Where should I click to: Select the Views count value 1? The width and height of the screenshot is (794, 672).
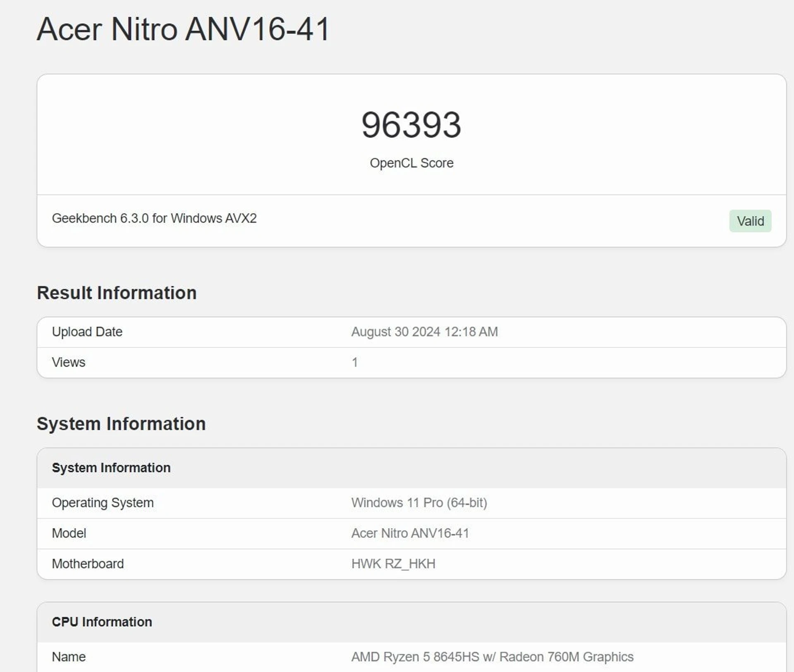[x=355, y=362]
